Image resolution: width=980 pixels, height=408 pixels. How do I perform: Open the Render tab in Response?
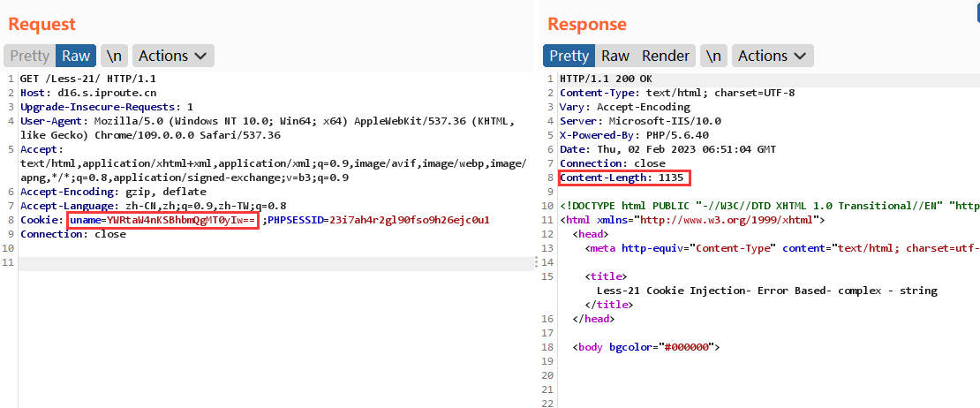coord(665,56)
